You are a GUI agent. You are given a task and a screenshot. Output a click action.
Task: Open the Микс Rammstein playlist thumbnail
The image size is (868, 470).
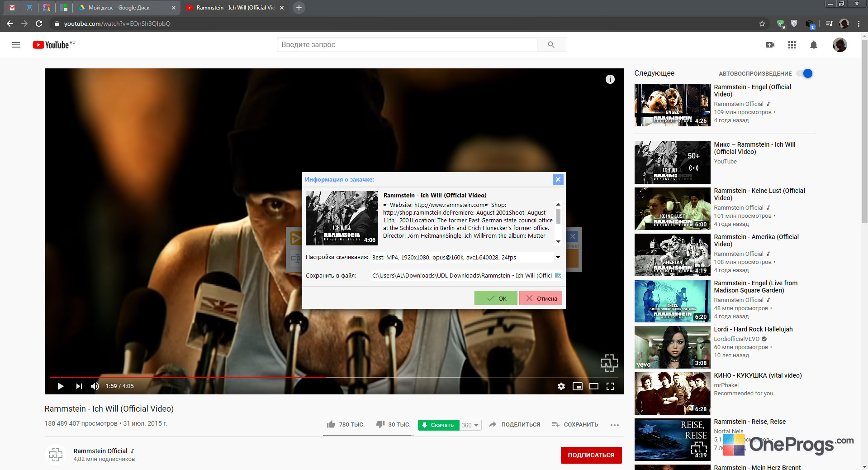pos(672,163)
